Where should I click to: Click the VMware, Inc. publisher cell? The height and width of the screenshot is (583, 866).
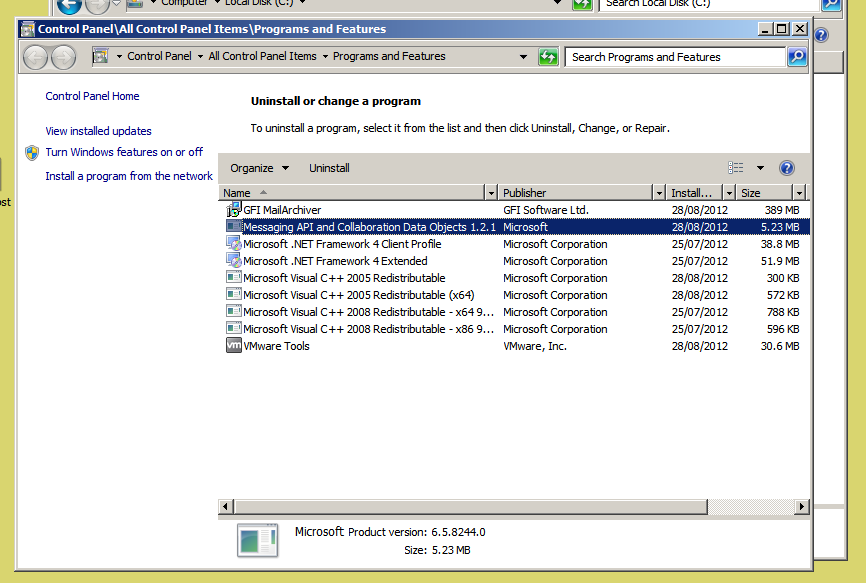(535, 346)
